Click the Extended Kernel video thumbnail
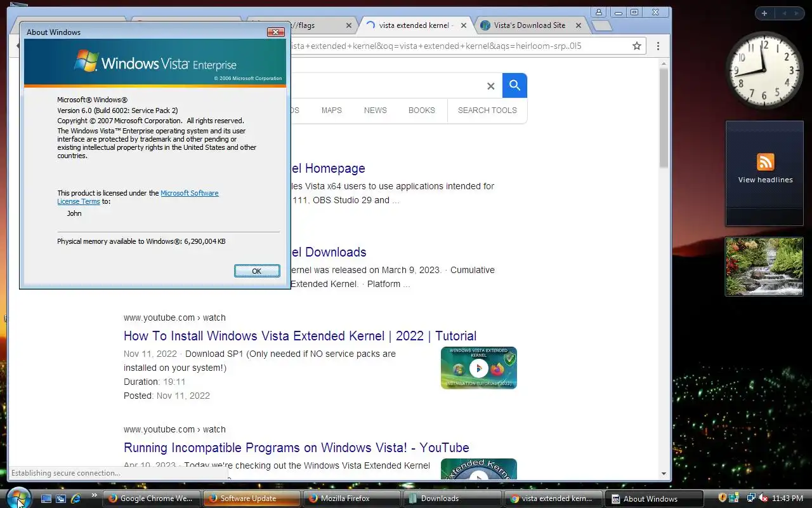 coord(479,469)
